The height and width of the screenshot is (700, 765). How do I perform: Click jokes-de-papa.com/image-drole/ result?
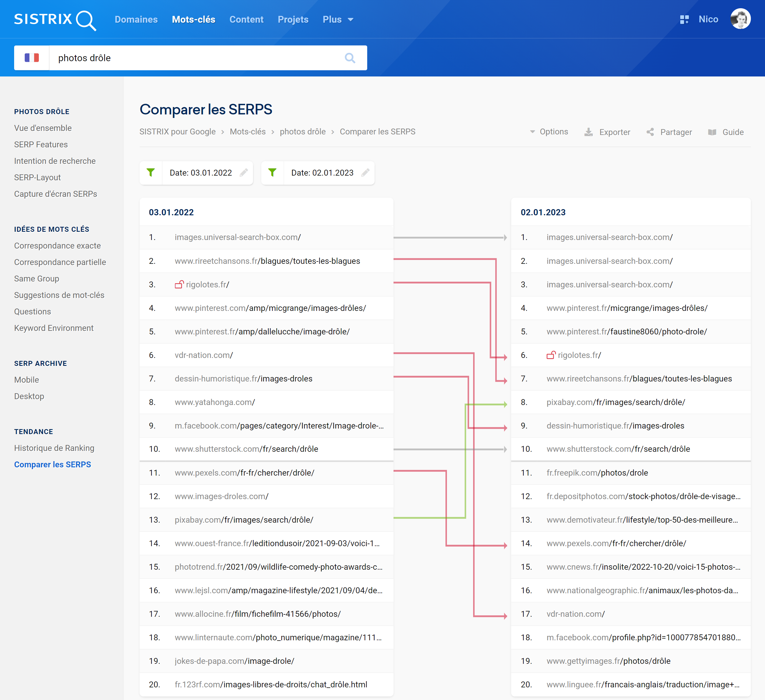[235, 661]
